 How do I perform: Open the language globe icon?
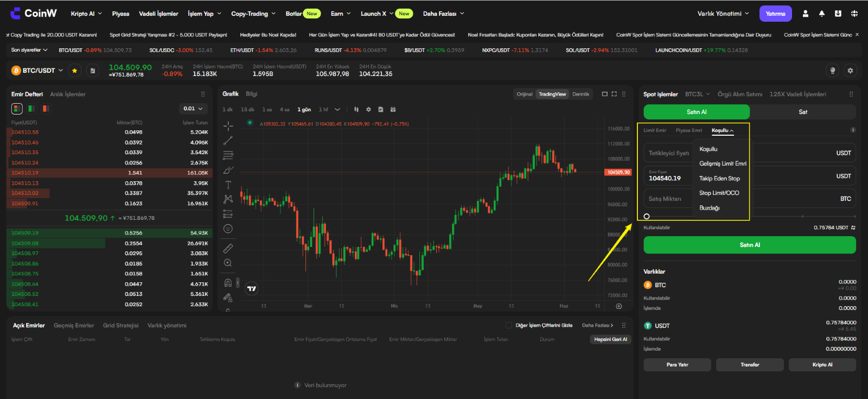[x=854, y=14]
